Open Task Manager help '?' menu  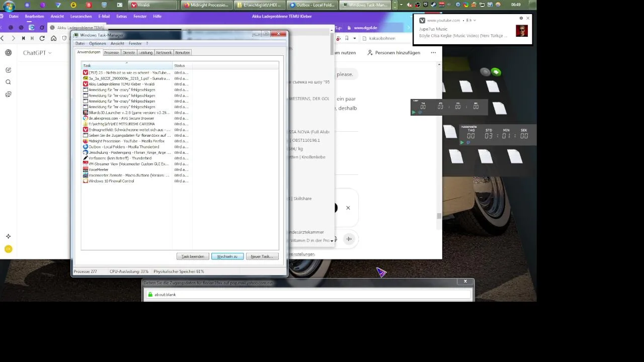coord(147,44)
